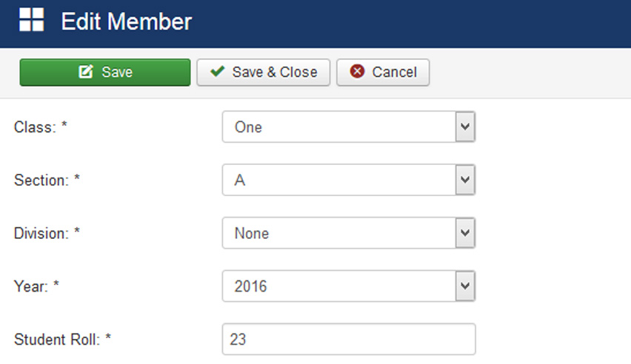Click the Edit Member page title
The image size is (631, 364).
pos(126,21)
